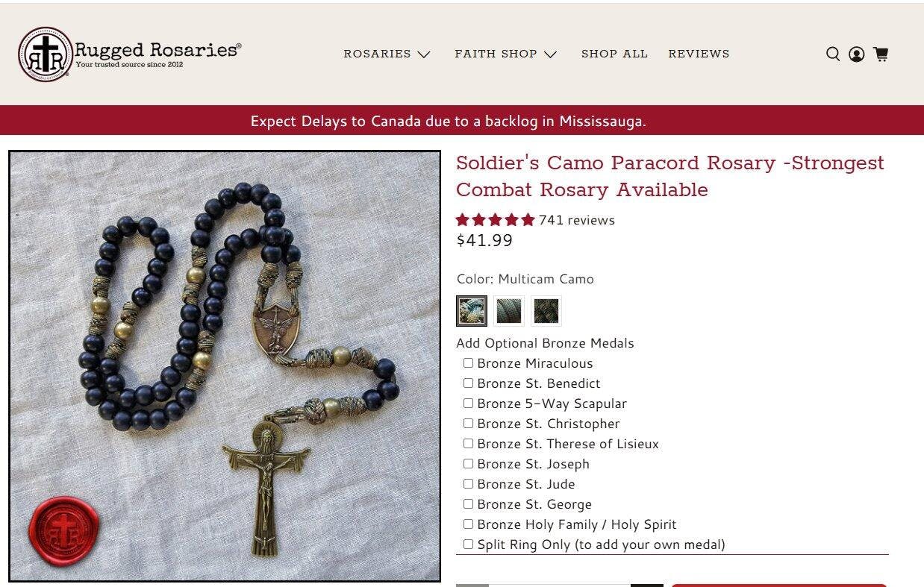
Task: Go to the Reviews page
Action: (x=699, y=54)
